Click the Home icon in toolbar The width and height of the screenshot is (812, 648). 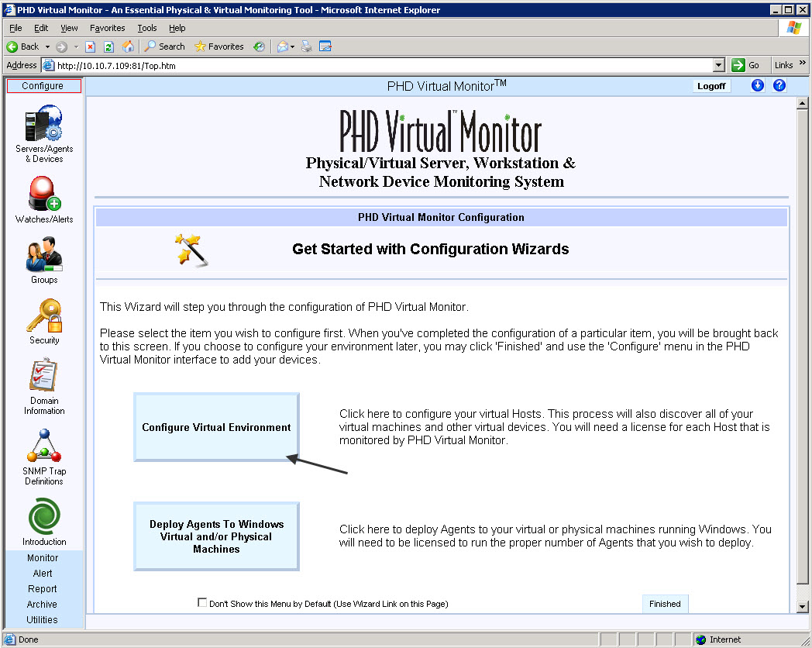pyautogui.click(x=128, y=47)
